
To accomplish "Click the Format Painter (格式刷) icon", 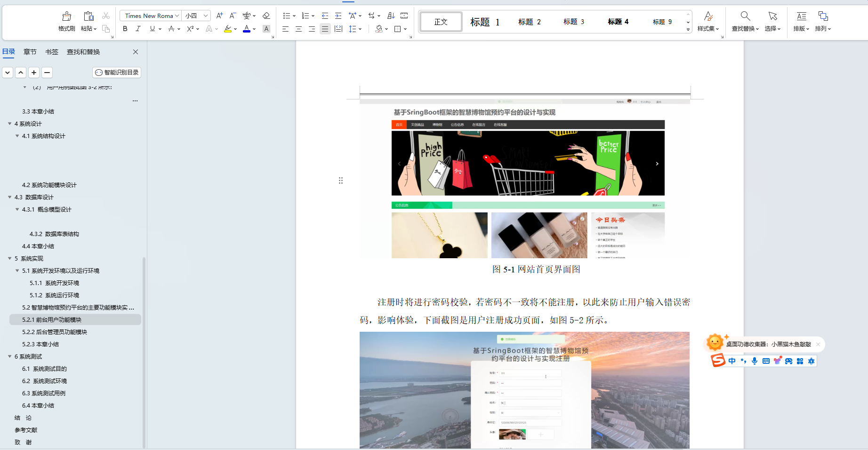I will (67, 16).
